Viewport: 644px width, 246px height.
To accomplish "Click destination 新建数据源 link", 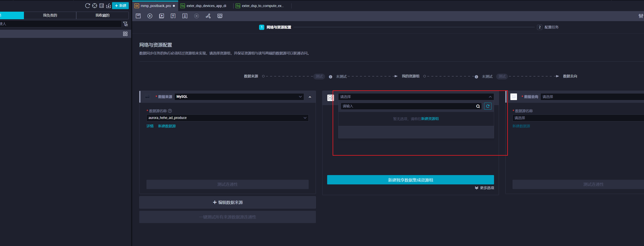I will tap(521, 126).
